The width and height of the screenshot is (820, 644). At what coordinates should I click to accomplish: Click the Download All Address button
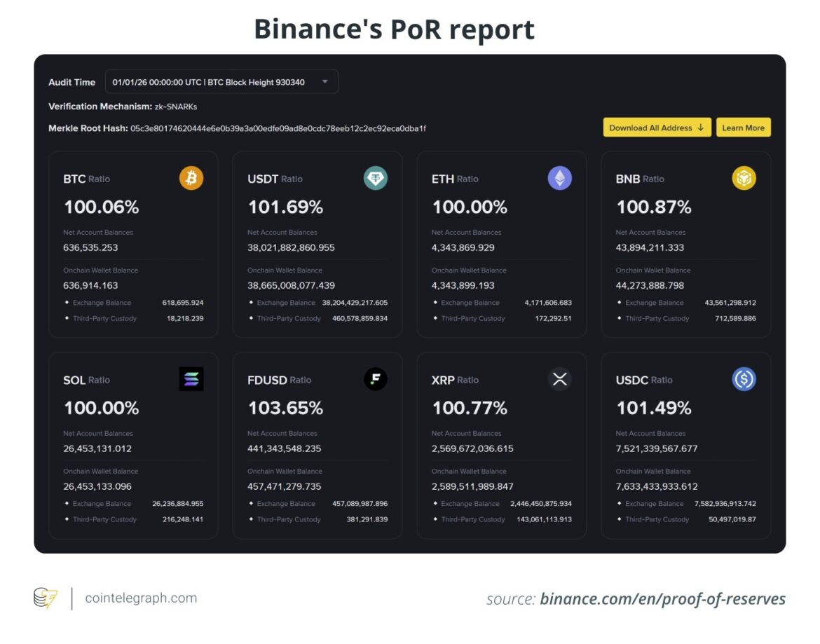coord(657,128)
